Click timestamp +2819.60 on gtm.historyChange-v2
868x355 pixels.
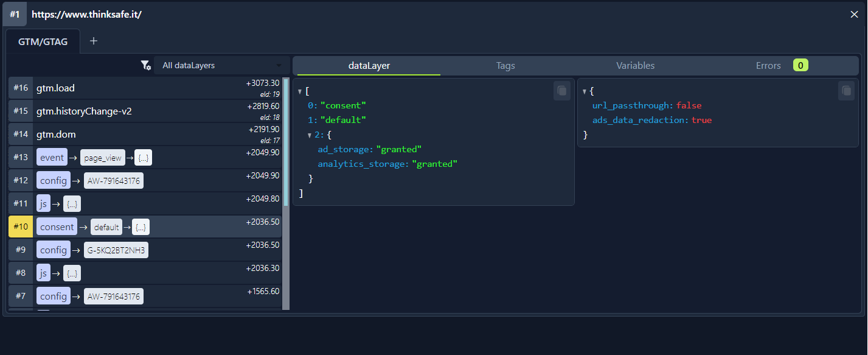263,107
